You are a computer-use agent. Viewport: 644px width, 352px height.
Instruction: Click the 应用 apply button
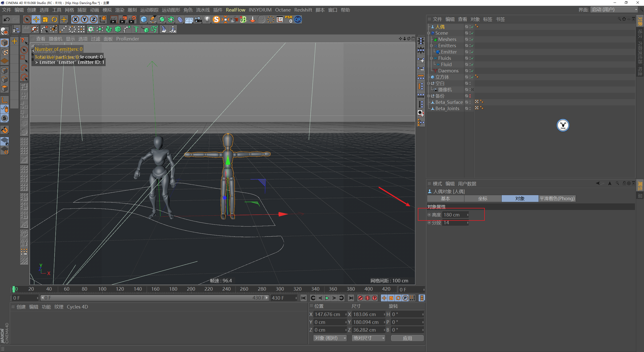(407, 338)
